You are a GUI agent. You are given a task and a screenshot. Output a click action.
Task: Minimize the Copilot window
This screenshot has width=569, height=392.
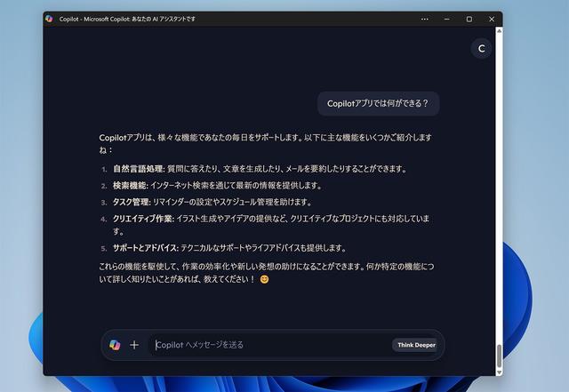pos(447,19)
